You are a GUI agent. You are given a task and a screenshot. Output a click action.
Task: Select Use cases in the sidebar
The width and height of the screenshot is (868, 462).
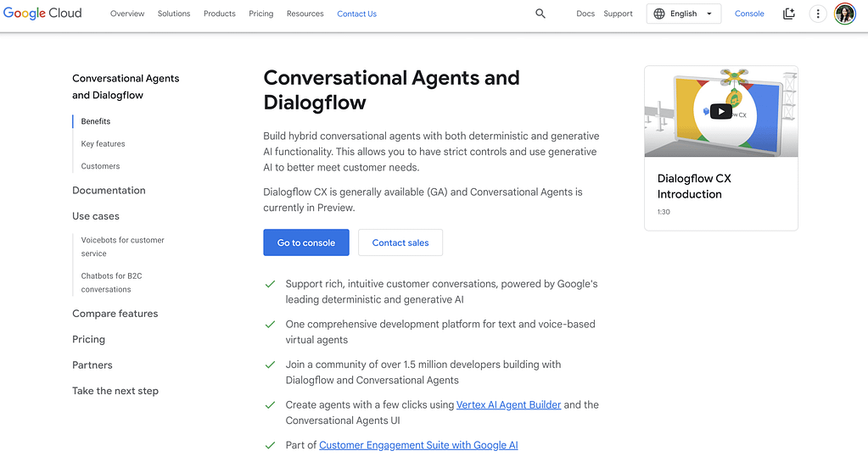pos(96,216)
